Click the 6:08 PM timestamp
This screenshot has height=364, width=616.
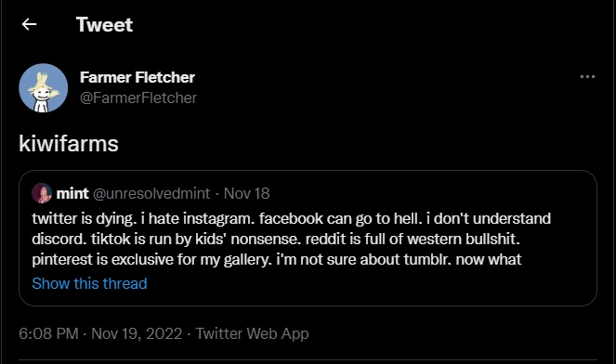(x=48, y=333)
